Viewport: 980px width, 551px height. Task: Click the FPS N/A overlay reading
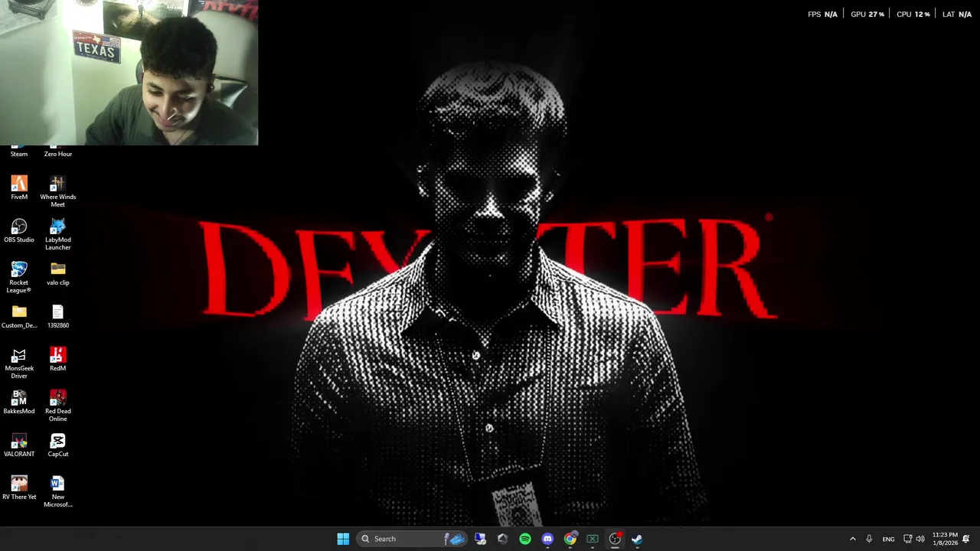pos(822,15)
